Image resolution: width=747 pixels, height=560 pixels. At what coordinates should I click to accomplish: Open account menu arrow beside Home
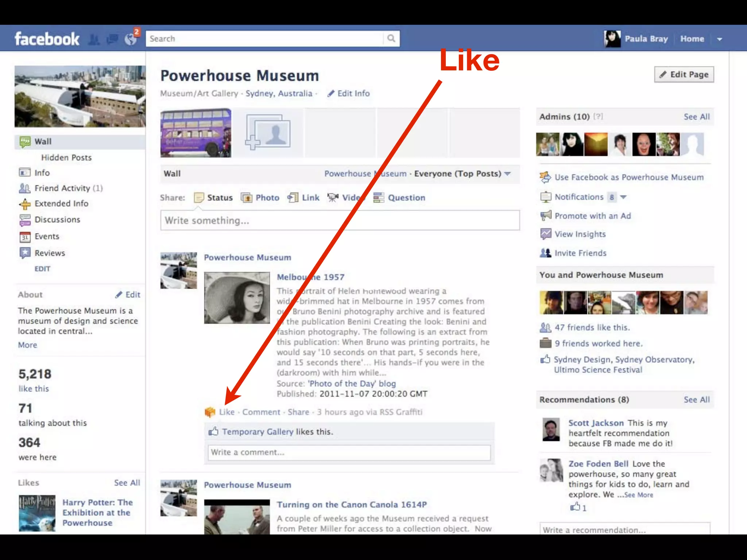(719, 39)
